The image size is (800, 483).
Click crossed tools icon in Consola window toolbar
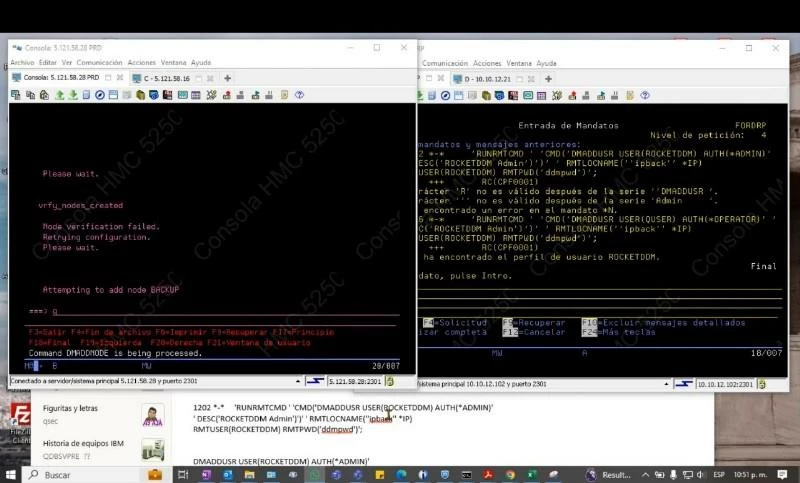pyautogui.click(x=211, y=95)
